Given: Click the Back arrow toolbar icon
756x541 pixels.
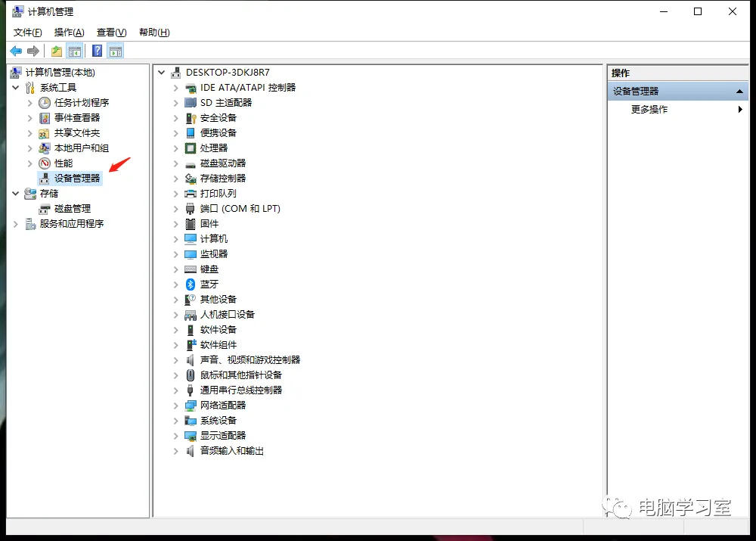Looking at the screenshot, I should click(x=16, y=51).
